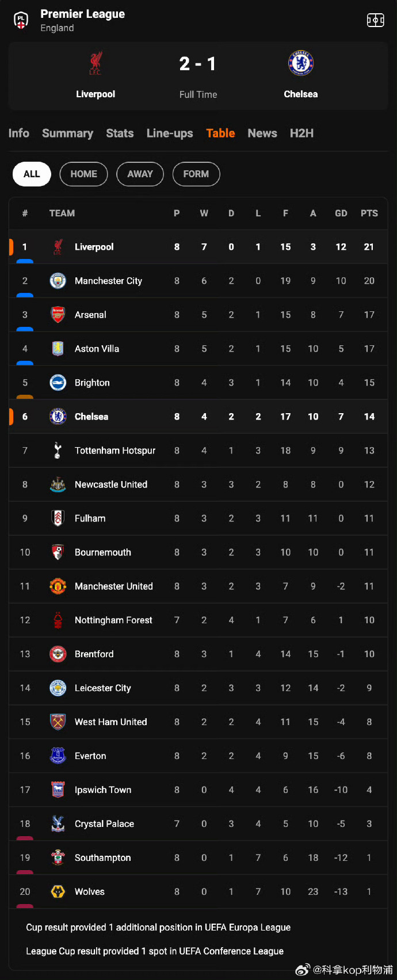Viewport: 397px width, 980px height.
Task: Select the ALL table filter
Action: click(32, 174)
